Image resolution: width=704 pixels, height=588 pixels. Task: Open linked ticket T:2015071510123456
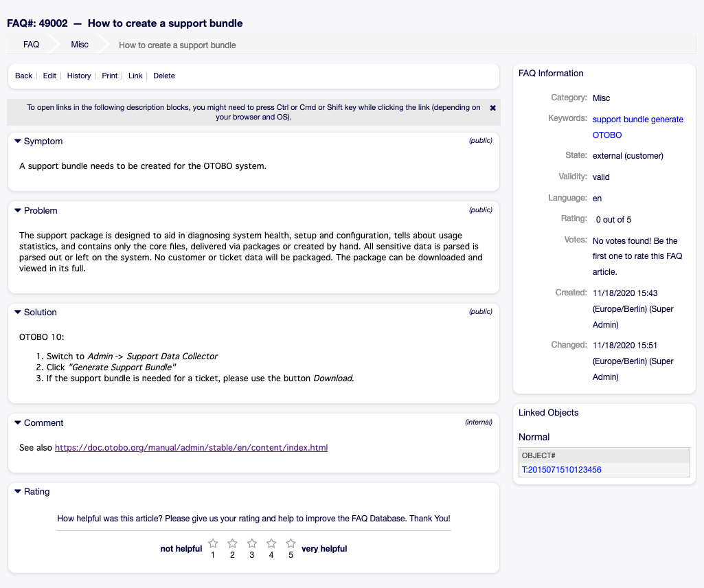[x=561, y=470]
